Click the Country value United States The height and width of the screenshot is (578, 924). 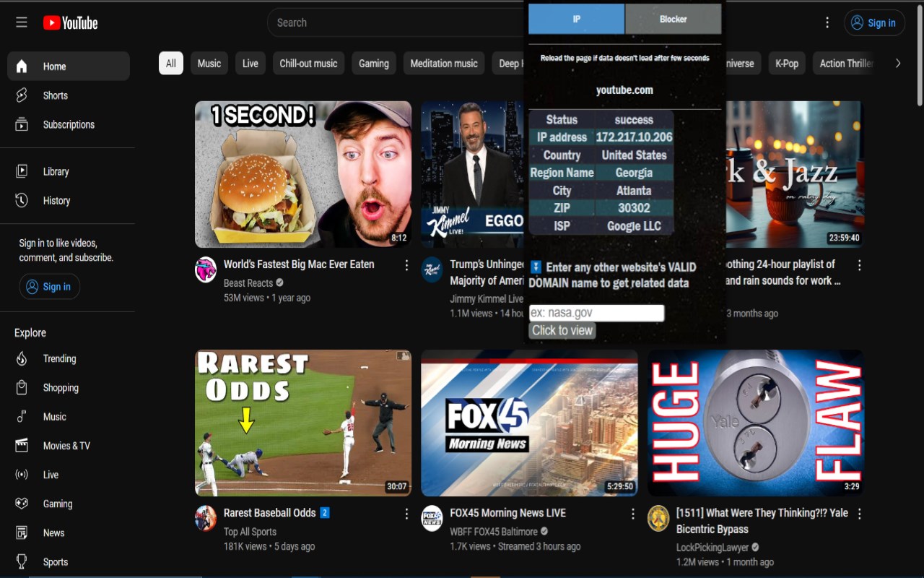click(634, 155)
